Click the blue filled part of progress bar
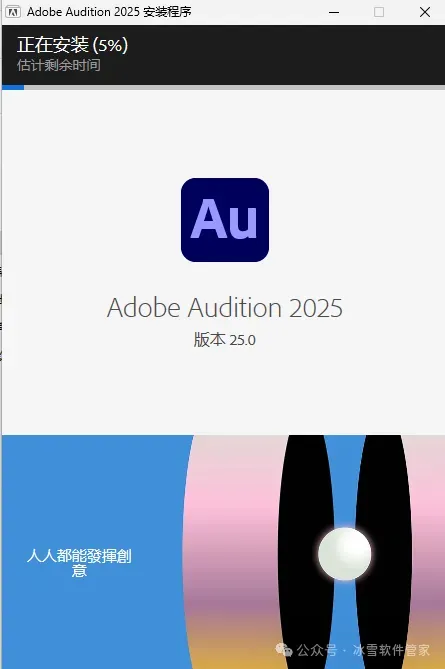The width and height of the screenshot is (445, 669). [13, 87]
